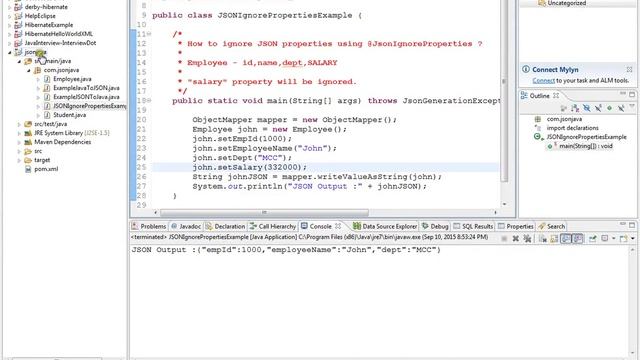Toggle Pin Console button

[592, 239]
